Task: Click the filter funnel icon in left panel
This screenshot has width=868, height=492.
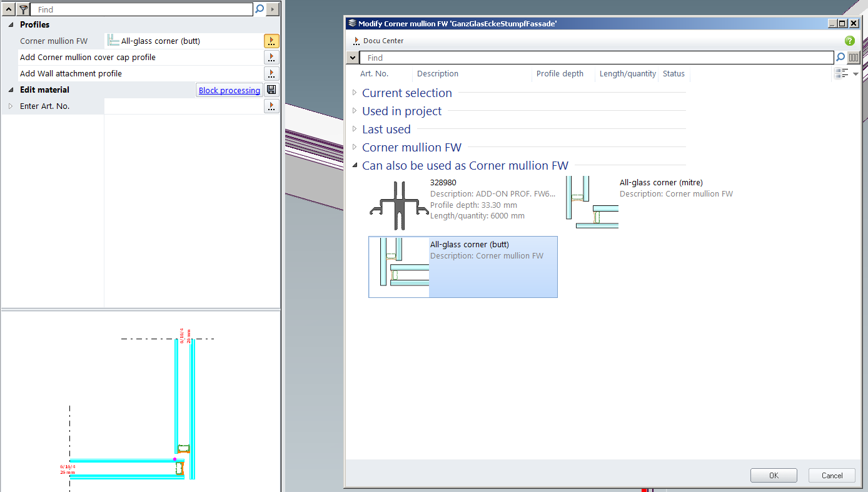Action: (x=23, y=9)
